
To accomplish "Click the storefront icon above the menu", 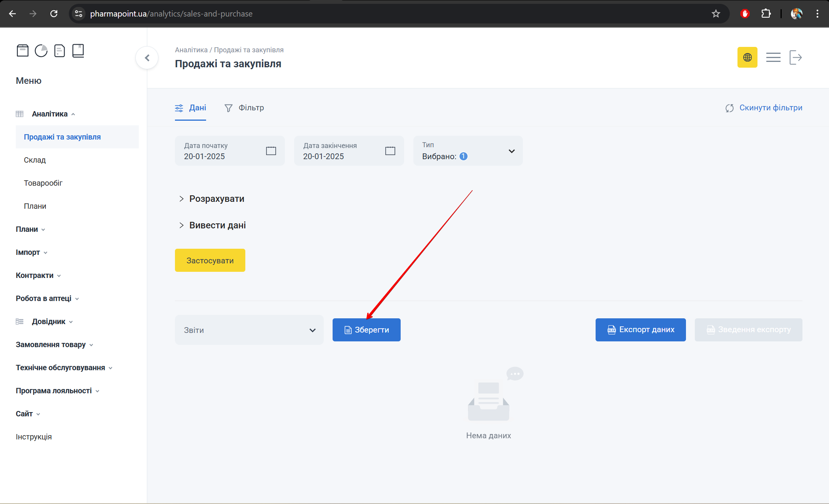I will coord(23,51).
